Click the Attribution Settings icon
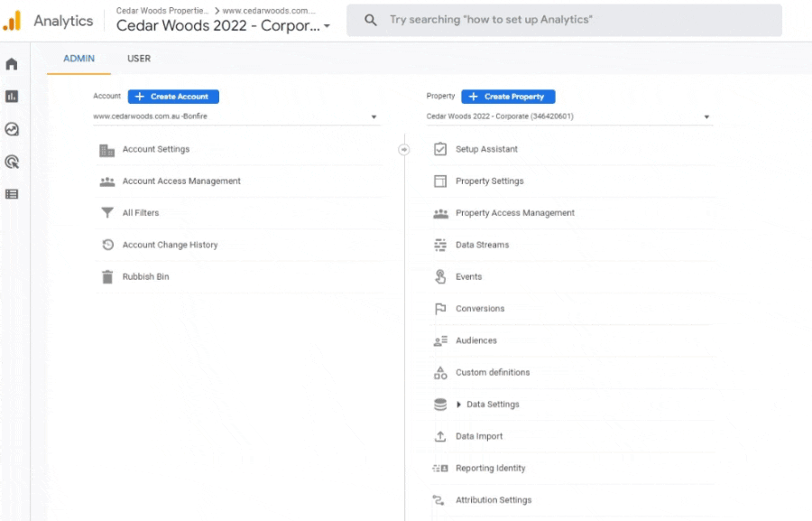812x521 pixels. pyautogui.click(x=438, y=500)
